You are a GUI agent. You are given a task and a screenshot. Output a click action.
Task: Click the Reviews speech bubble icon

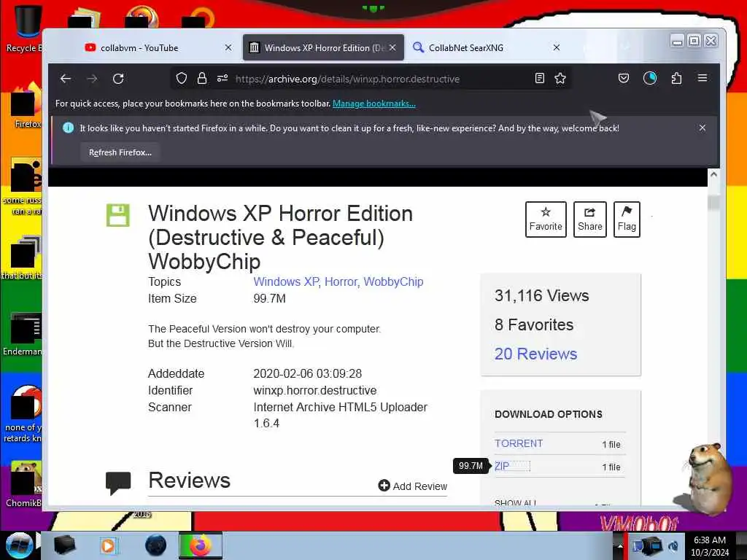click(x=117, y=483)
